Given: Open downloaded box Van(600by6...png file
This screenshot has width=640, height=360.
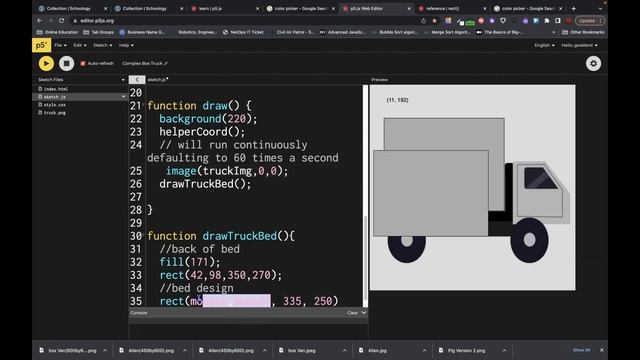Looking at the screenshot, I should [x=68, y=350].
